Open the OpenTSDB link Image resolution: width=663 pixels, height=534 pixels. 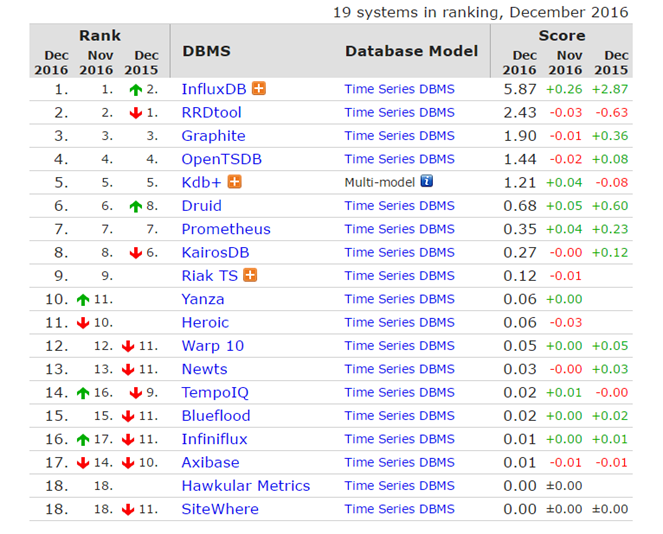(222, 159)
